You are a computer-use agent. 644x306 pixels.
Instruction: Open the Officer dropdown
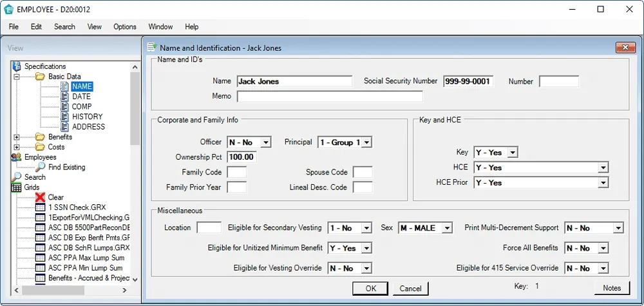coord(267,142)
